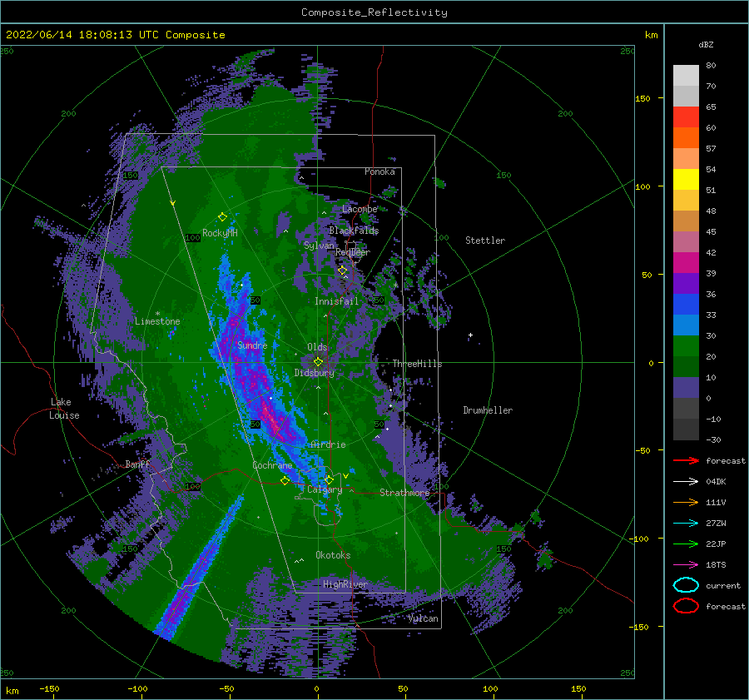The width and height of the screenshot is (749, 700).
Task: Pick the green swatch between 30 and 20 dBZ
Action: (686, 346)
